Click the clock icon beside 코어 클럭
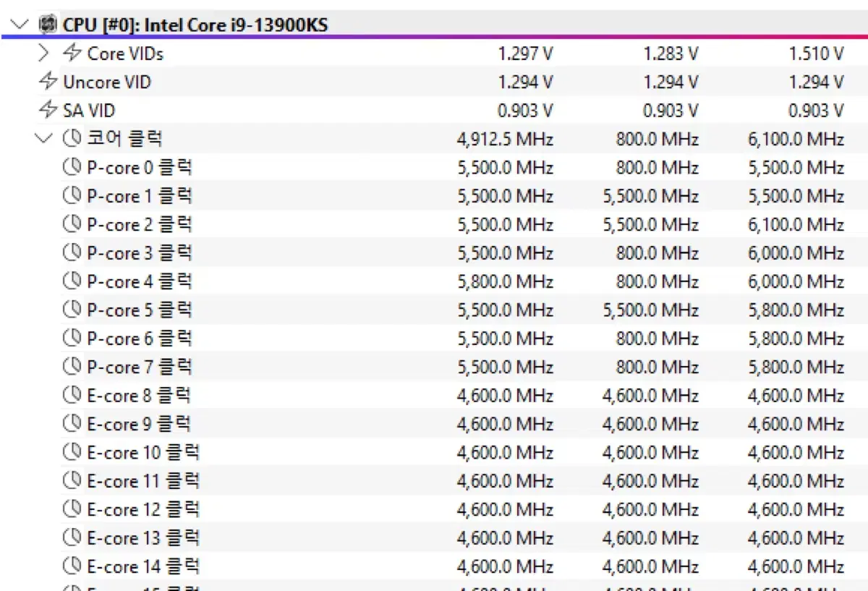 [x=72, y=138]
